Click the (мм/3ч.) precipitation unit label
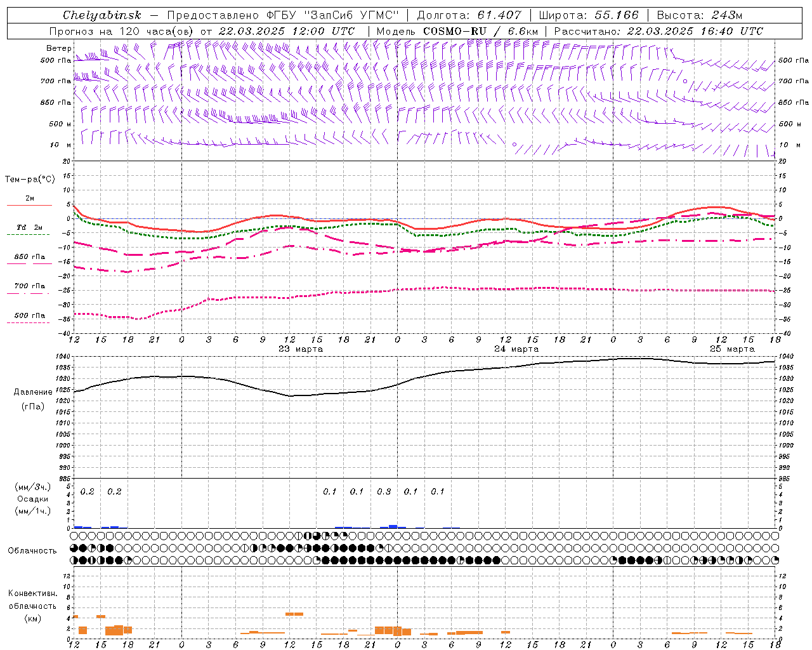The image size is (812, 650). pos(33,487)
